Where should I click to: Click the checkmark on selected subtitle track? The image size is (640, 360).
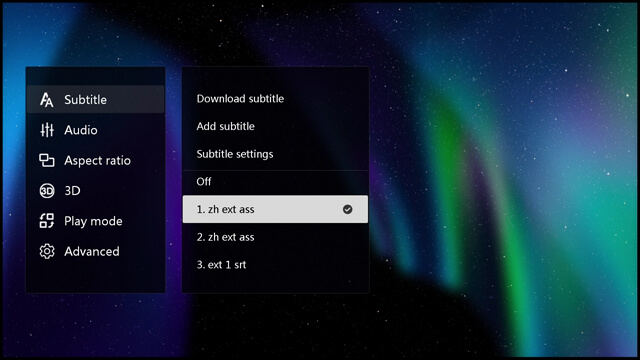347,209
